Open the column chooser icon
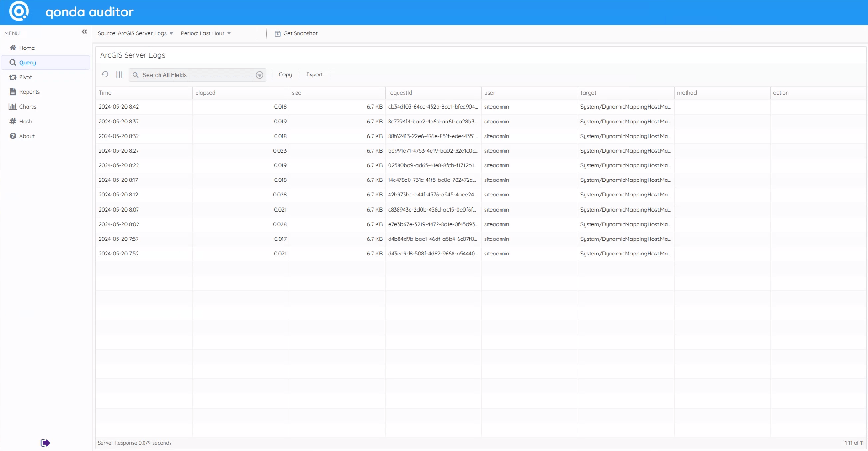 (119, 74)
